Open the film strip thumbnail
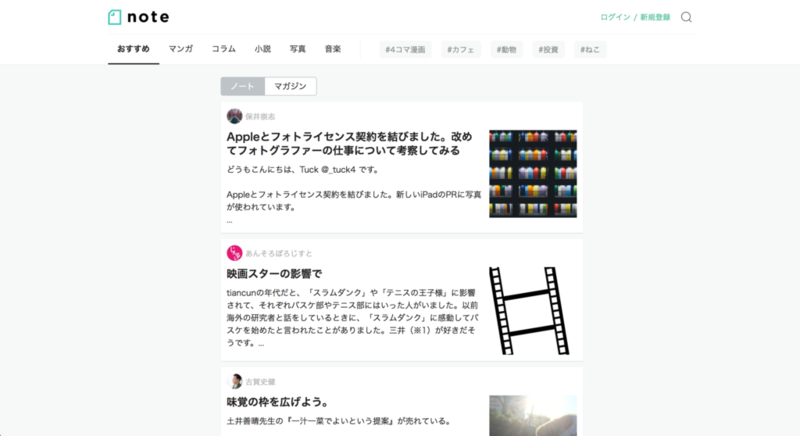This screenshot has height=436, width=800. tap(530, 311)
